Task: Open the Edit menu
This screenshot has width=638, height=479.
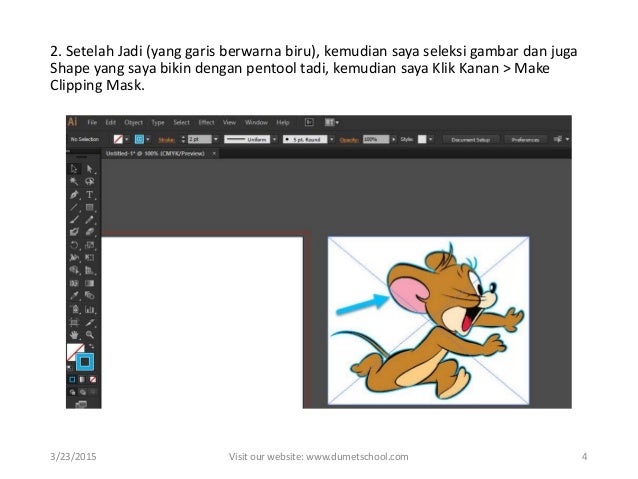Action: (x=111, y=122)
